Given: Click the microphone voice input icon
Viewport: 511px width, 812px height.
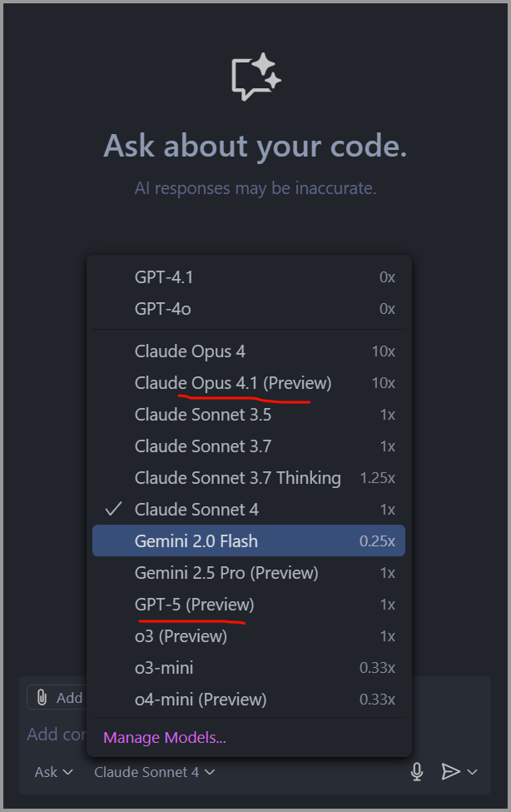Looking at the screenshot, I should pyautogui.click(x=417, y=772).
